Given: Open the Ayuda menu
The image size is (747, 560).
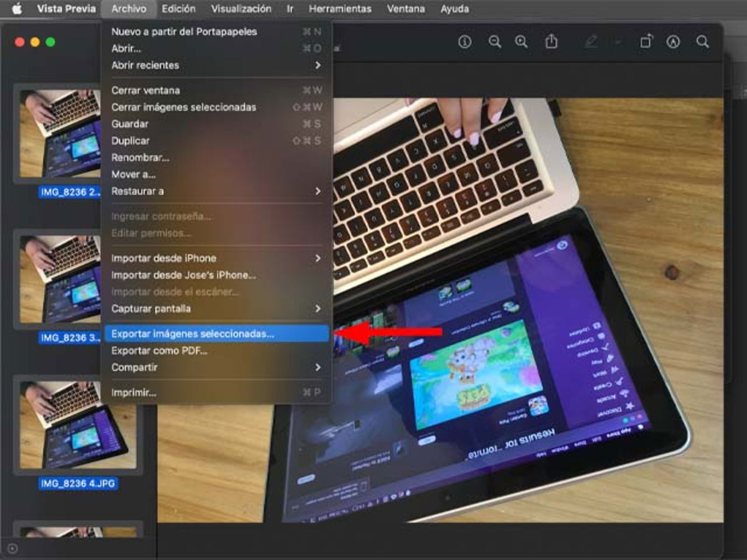Looking at the screenshot, I should [454, 9].
